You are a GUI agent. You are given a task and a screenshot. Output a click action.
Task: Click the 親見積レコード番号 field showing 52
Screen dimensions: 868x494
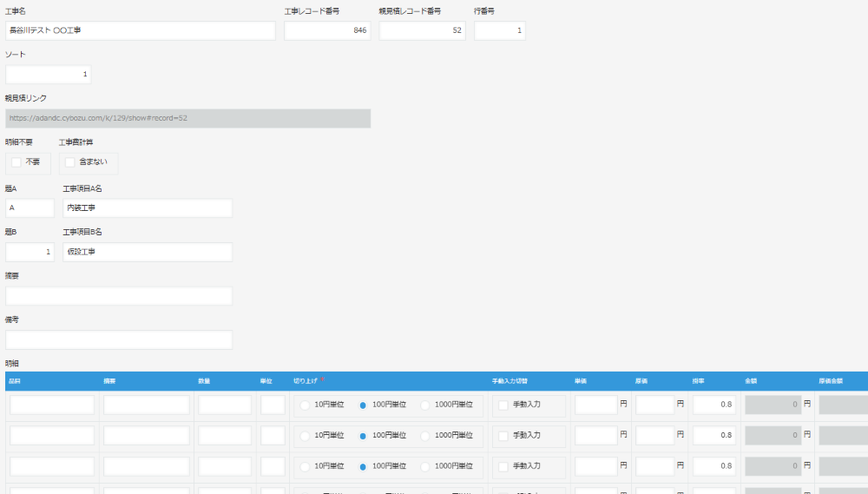pos(422,30)
